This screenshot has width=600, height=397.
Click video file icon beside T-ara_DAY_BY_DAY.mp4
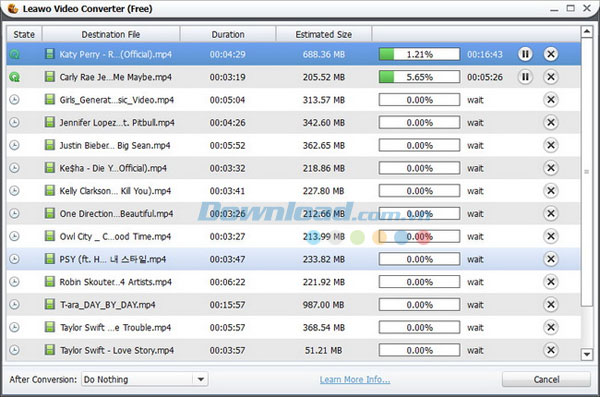[x=49, y=304]
